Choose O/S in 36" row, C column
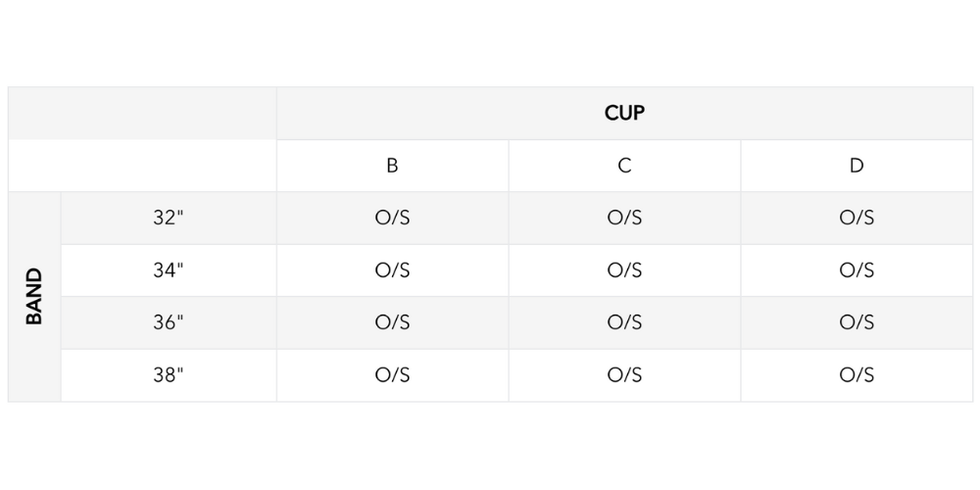 pyautogui.click(x=624, y=322)
